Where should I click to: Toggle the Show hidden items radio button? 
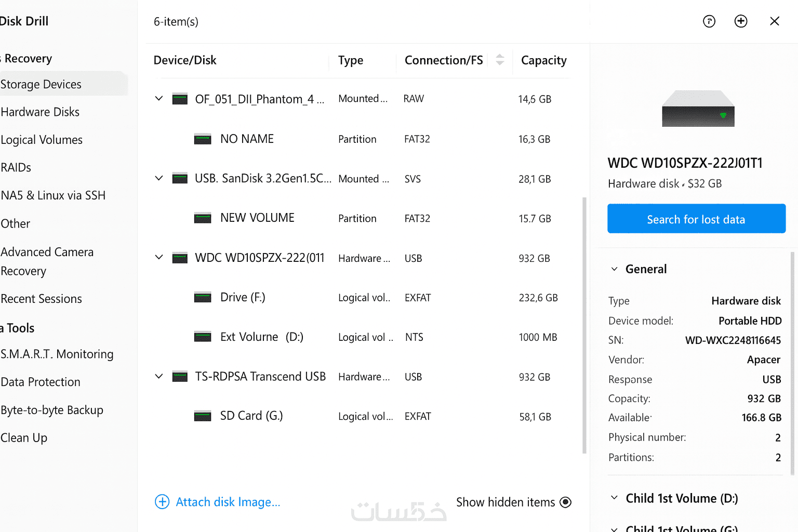pyautogui.click(x=566, y=502)
